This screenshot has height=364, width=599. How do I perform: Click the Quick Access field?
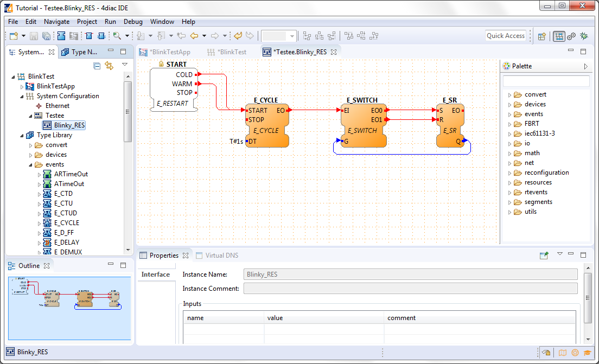pyautogui.click(x=505, y=36)
